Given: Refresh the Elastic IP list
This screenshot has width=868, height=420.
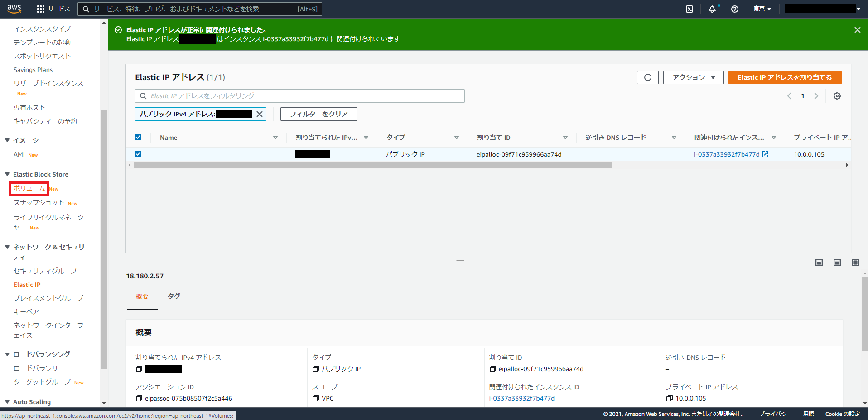Looking at the screenshot, I should [x=648, y=77].
